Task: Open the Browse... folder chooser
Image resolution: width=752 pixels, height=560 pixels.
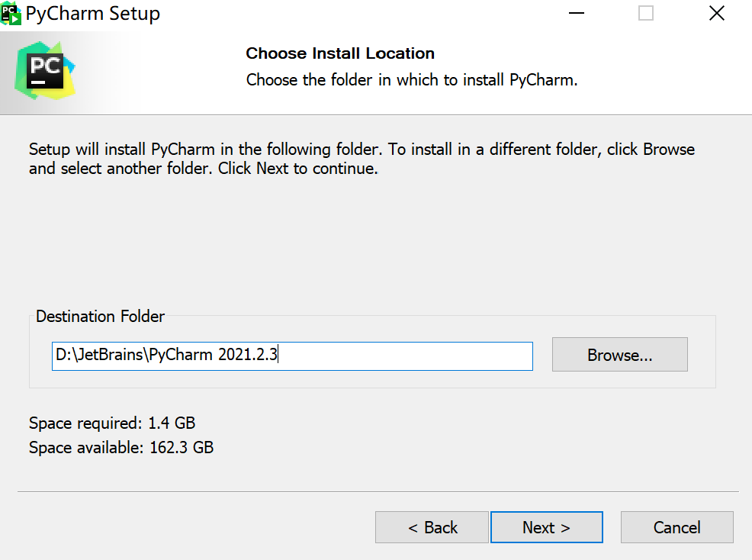Action: click(619, 356)
